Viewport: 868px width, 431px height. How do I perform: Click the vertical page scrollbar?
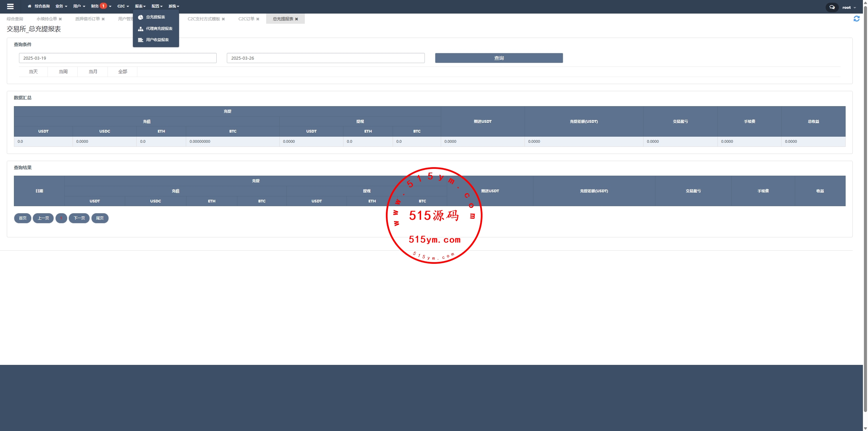tap(865, 203)
